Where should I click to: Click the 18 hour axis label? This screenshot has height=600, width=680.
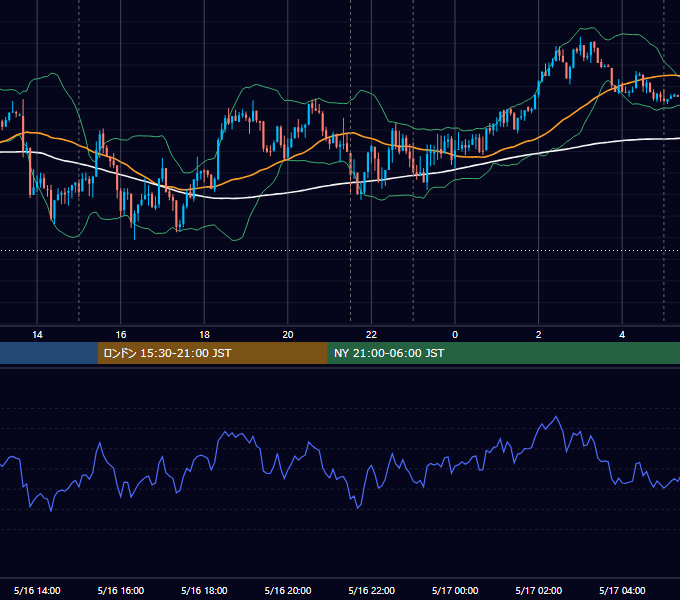click(x=204, y=335)
